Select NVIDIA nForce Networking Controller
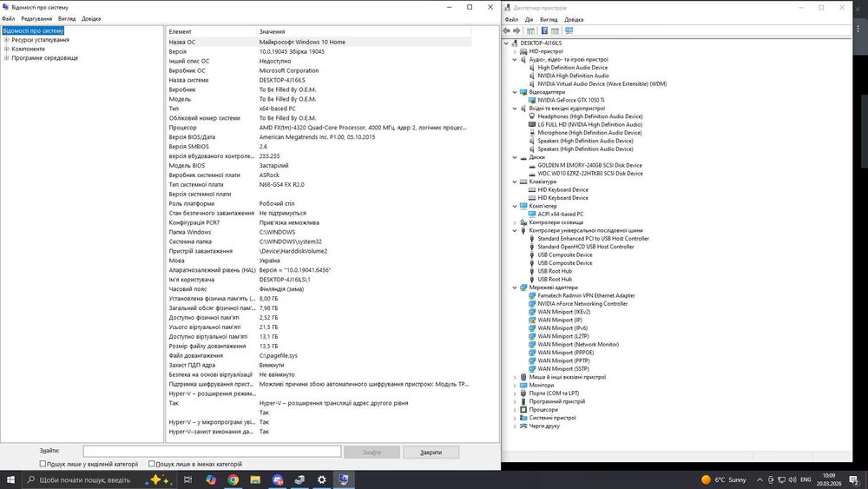 582,303
